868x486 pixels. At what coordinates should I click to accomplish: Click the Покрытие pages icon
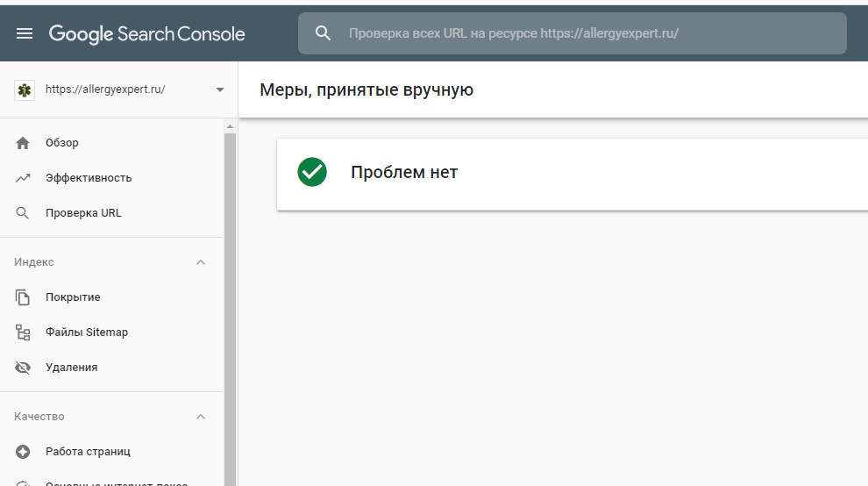pos(23,297)
